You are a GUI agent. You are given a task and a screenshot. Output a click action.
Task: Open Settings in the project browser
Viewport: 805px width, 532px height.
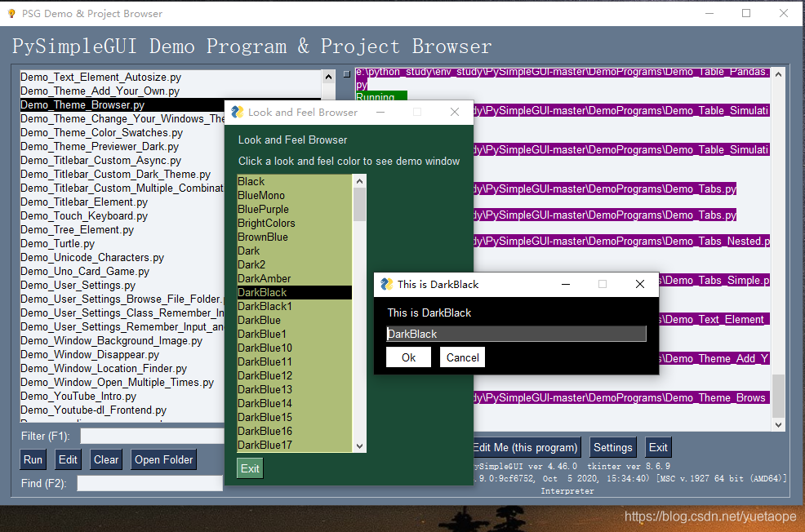[x=613, y=447]
